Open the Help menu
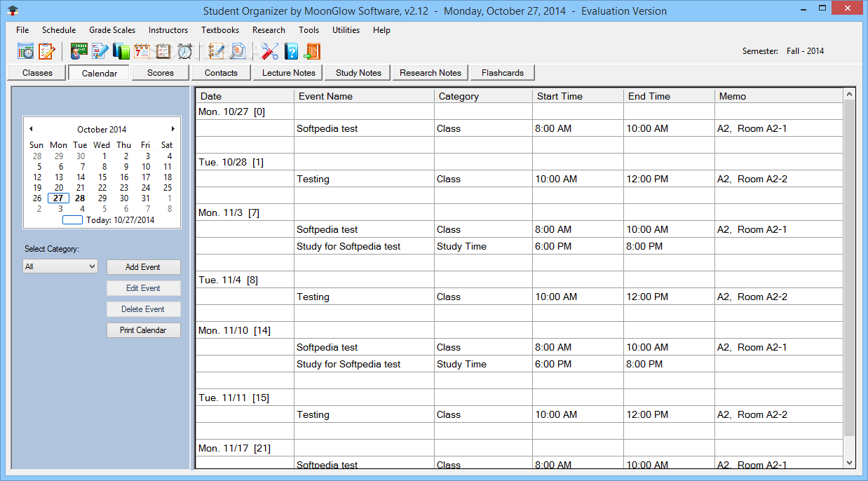The width and height of the screenshot is (868, 481). 381,30
